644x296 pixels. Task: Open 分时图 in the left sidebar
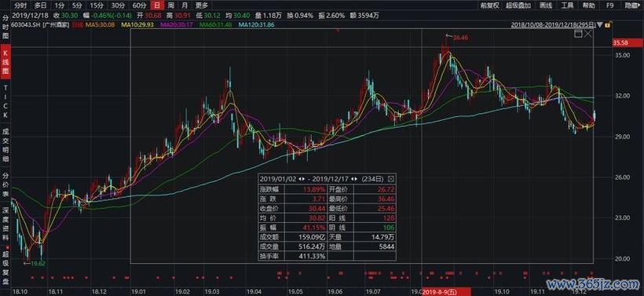(x=5, y=28)
